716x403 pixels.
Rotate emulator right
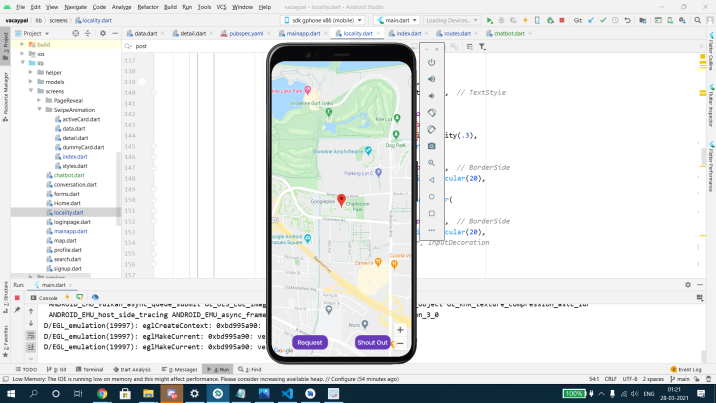432,130
